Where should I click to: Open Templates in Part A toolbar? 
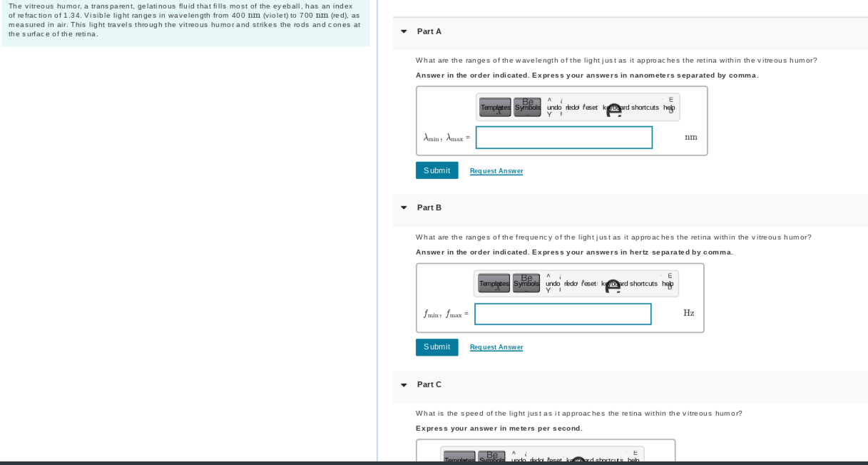click(x=495, y=107)
